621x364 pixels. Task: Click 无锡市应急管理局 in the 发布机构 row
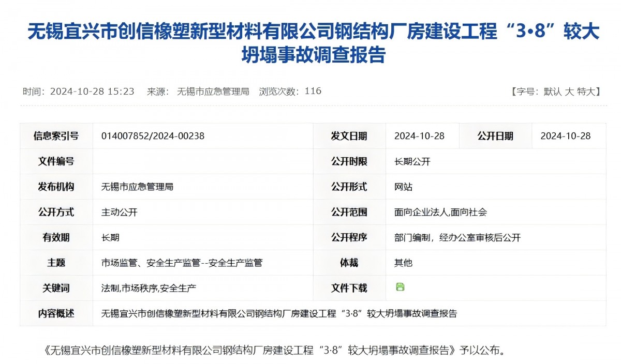(137, 187)
